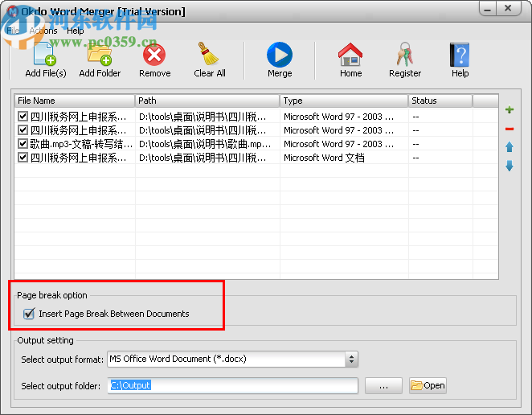The image size is (532, 415).
Task: Move file down with blue down arrow
Action: 509,166
